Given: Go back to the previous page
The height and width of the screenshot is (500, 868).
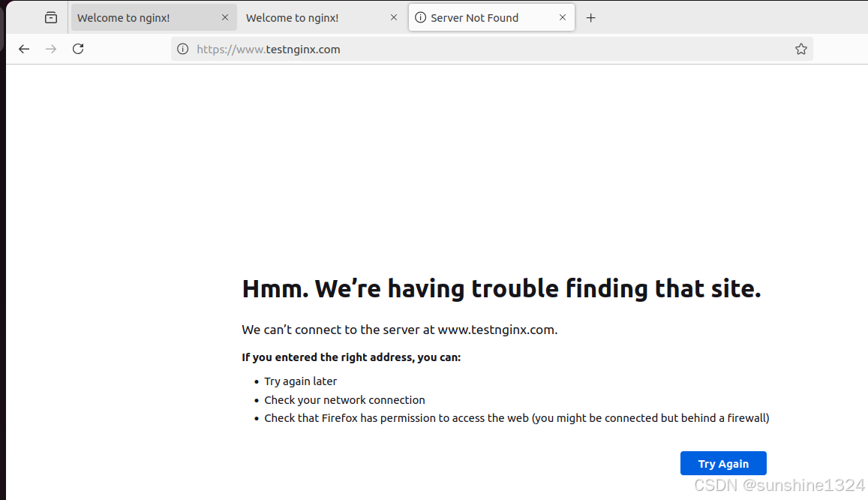Looking at the screenshot, I should coord(24,50).
